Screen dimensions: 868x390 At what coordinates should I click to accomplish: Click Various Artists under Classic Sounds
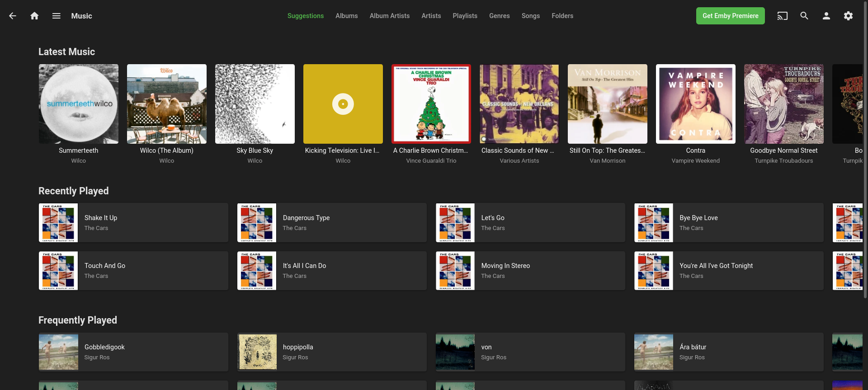tap(519, 161)
